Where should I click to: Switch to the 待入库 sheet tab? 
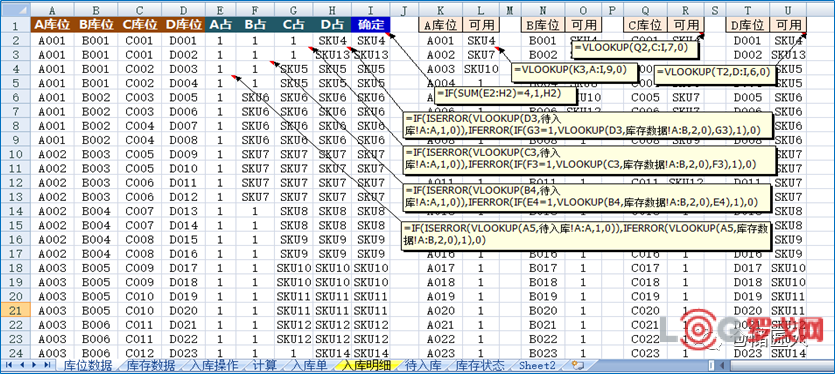[x=423, y=365]
